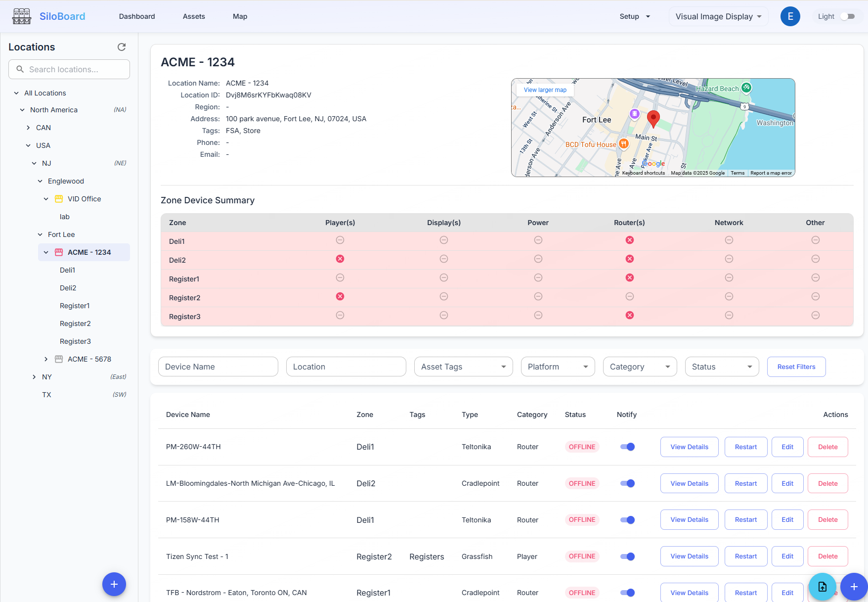
Task: Click the search magnifier icon in locations
Action: pos(20,69)
